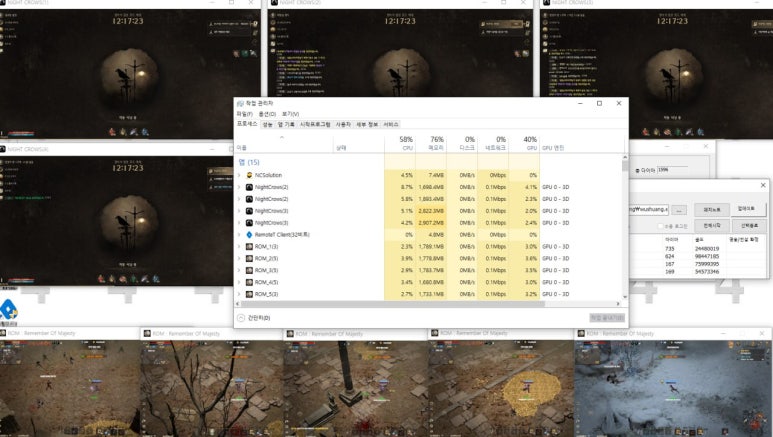Click the button directly above 전체시작 in the launcher dialog
Image resolution: width=773 pixels, height=437 pixels.
click(711, 209)
